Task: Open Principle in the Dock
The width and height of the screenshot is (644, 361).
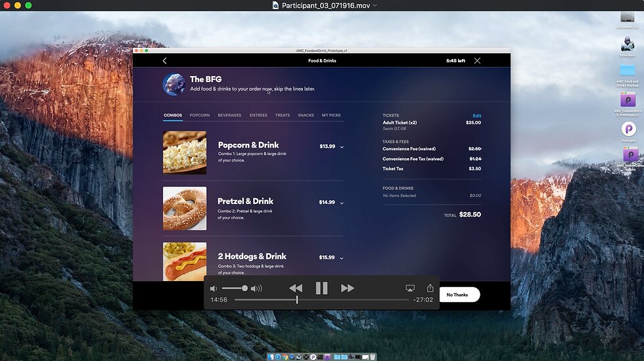Action: point(313,357)
